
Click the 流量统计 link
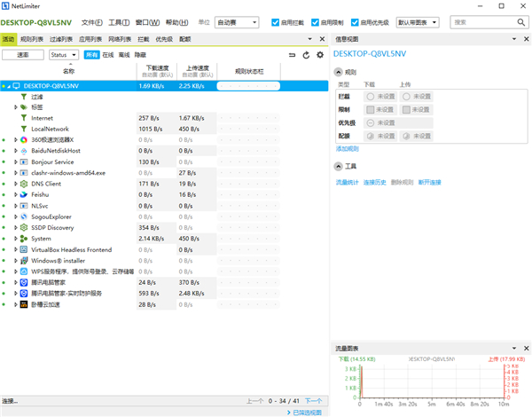[x=345, y=182]
